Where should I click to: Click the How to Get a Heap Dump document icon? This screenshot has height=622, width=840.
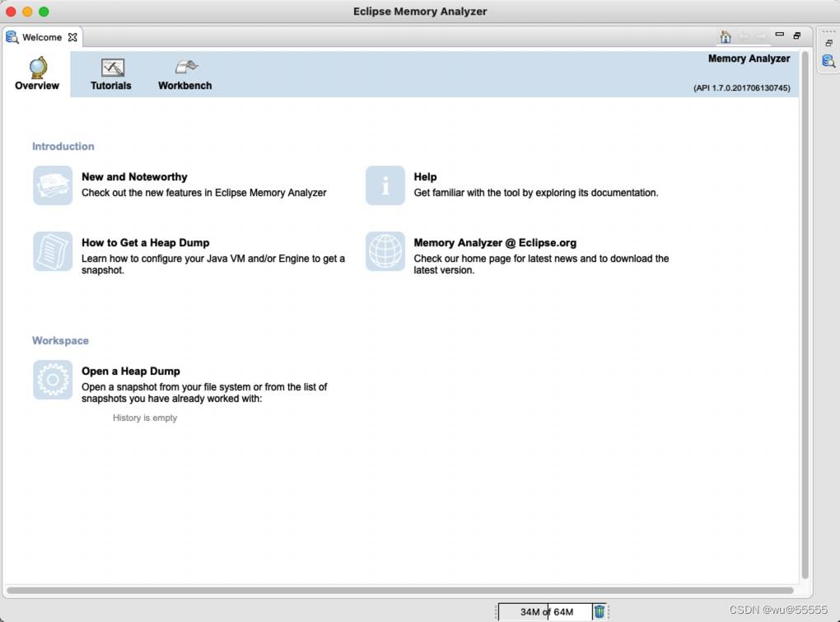coord(53,251)
